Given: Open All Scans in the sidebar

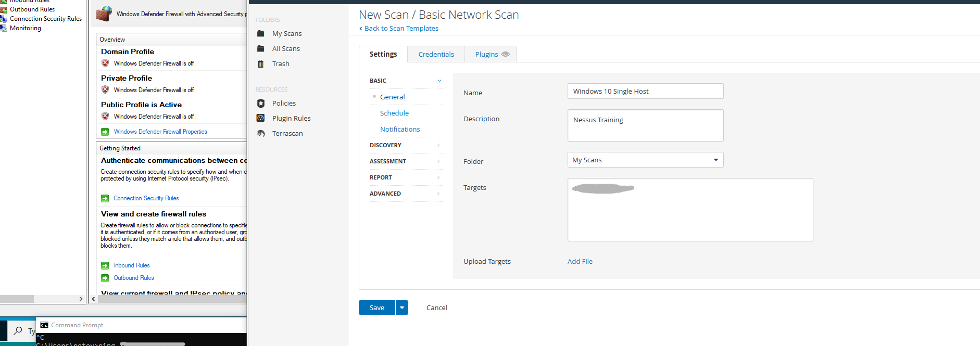Looking at the screenshot, I should 286,48.
